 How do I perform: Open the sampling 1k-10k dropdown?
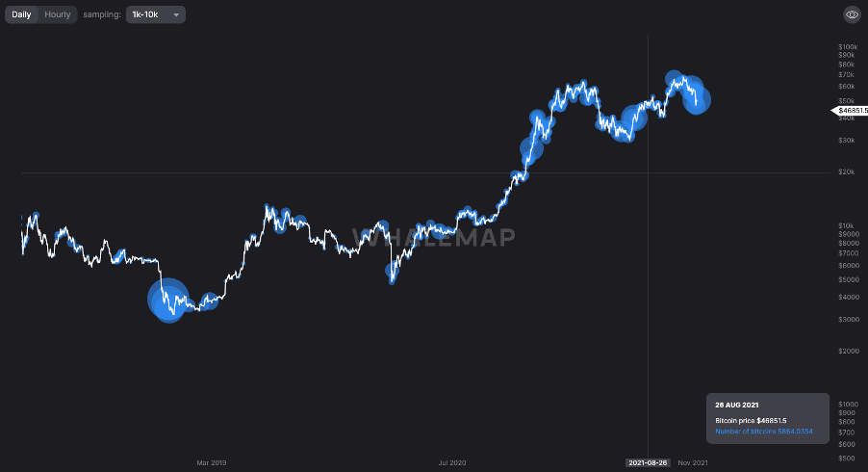tap(155, 14)
